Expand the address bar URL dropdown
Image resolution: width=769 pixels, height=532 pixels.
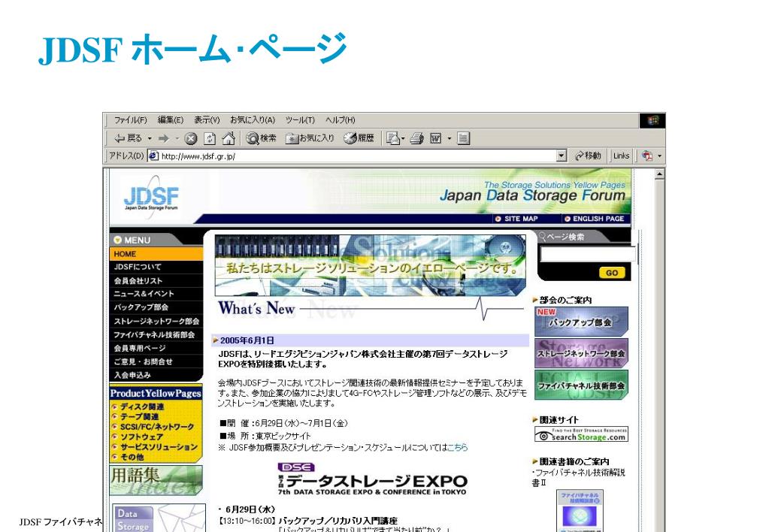562,156
